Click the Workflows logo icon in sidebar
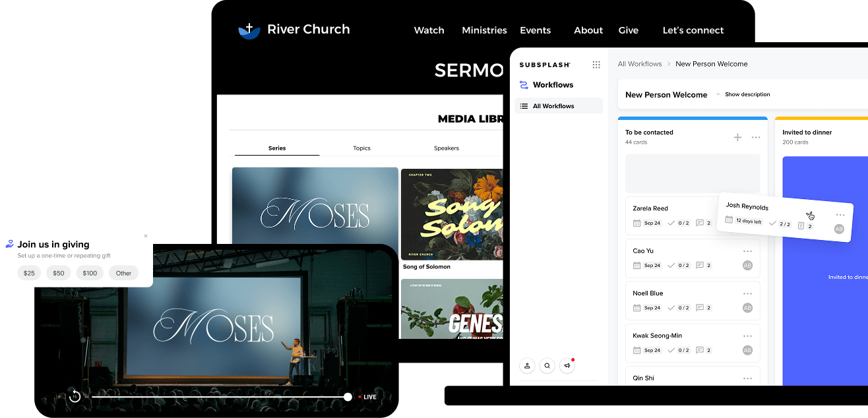 pyautogui.click(x=524, y=85)
